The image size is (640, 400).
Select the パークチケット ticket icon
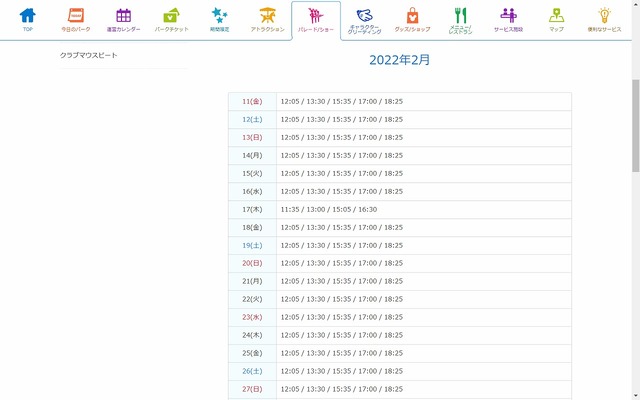point(171,19)
